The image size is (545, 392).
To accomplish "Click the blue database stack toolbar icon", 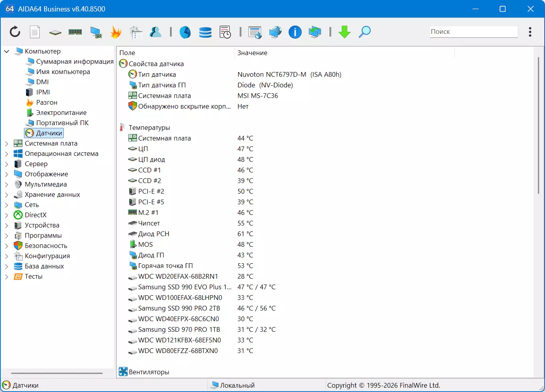I will [205, 32].
